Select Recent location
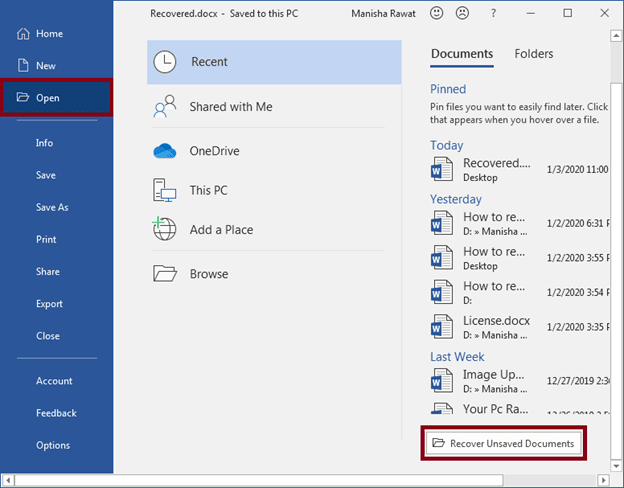This screenshot has height=488, width=624. click(274, 62)
